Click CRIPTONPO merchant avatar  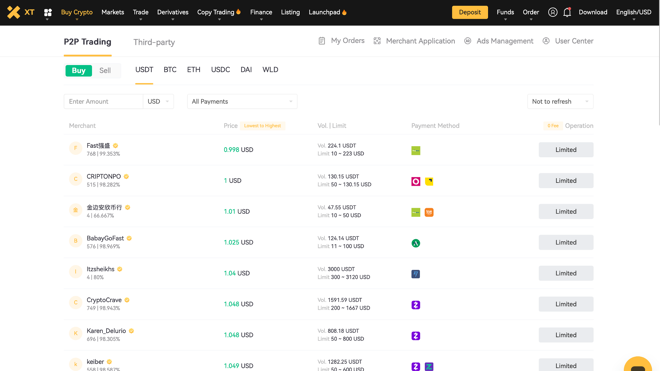click(75, 179)
